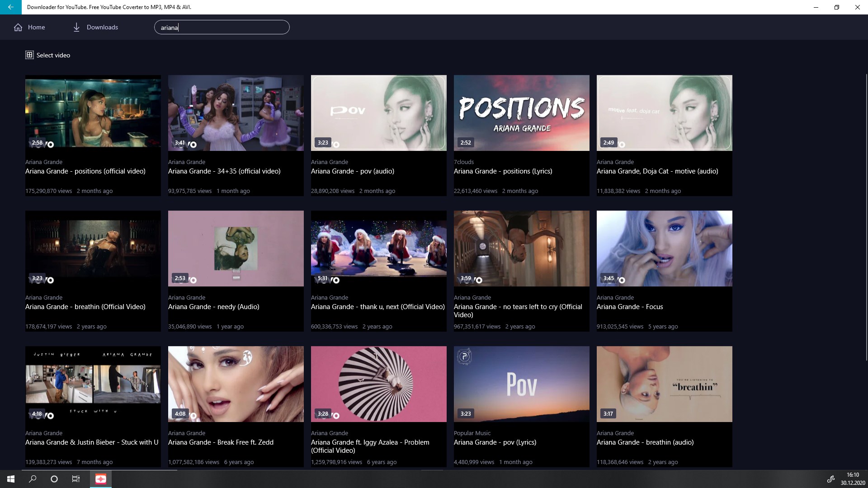Go to the Home tab
Screen dimensions: 868x488
36,28
